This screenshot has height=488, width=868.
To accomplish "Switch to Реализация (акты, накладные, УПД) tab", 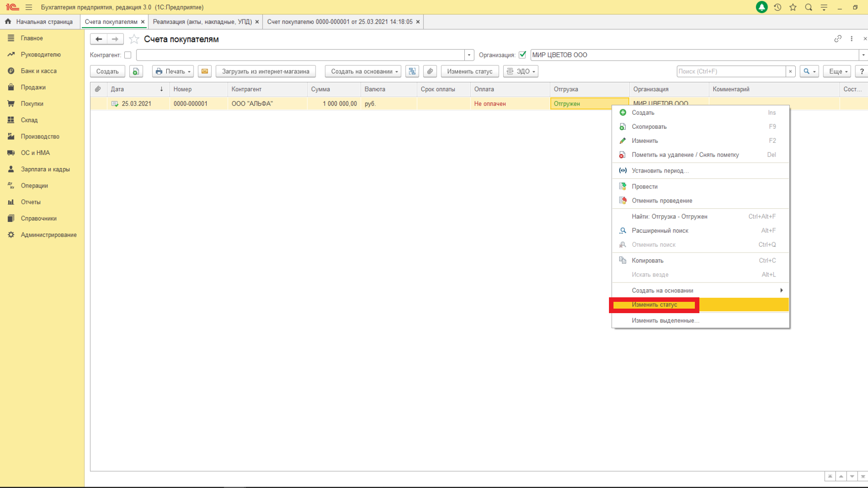I will pos(202,22).
